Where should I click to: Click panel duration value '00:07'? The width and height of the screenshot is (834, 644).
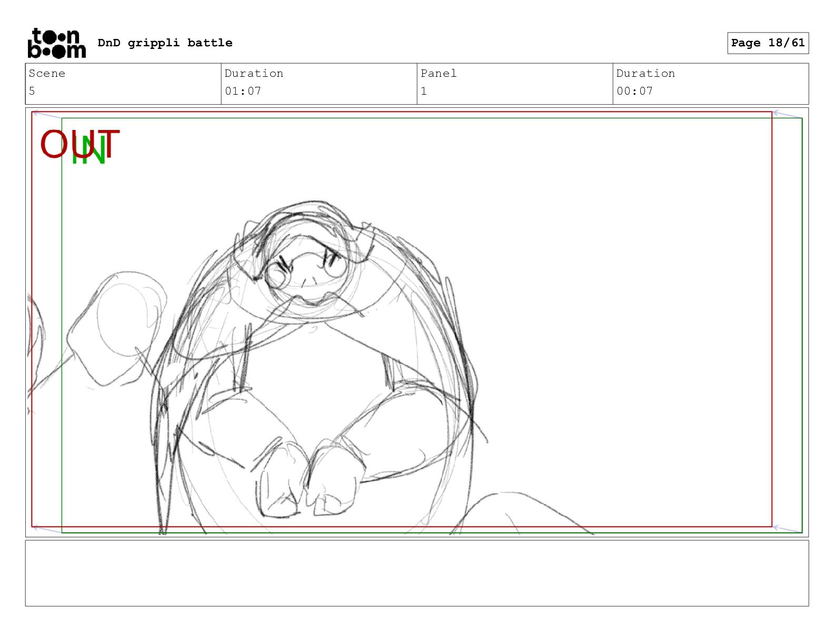634,91
